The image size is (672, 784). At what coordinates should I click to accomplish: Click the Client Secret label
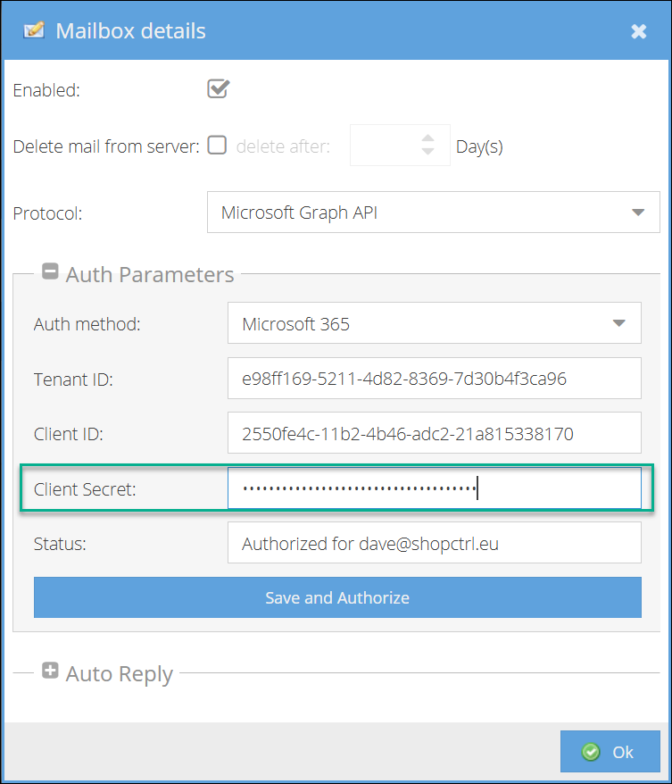(85, 489)
